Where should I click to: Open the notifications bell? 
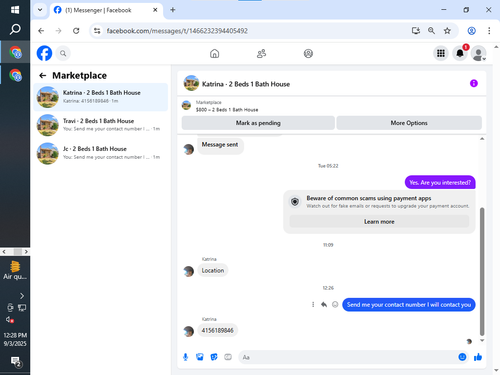tap(460, 53)
